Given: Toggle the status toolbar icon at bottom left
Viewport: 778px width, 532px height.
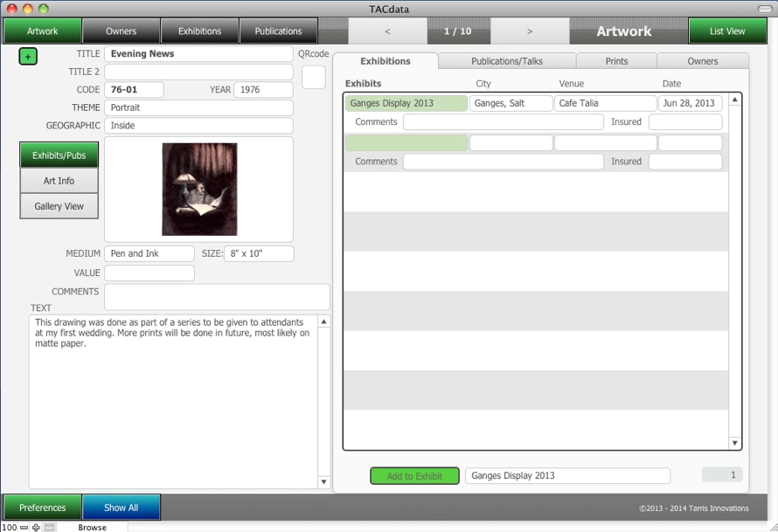Looking at the screenshot, I should point(50,527).
